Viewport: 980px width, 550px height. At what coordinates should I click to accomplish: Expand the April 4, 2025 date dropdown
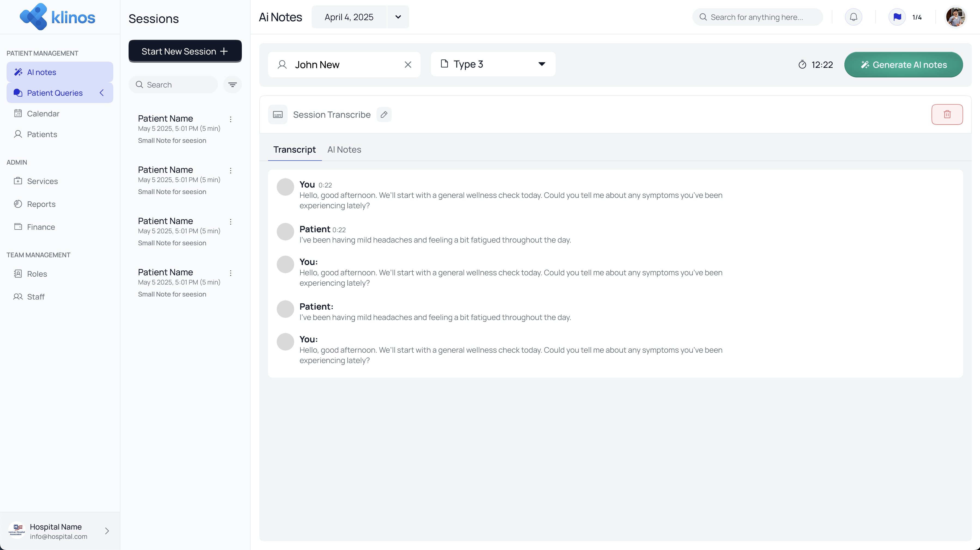tap(398, 17)
